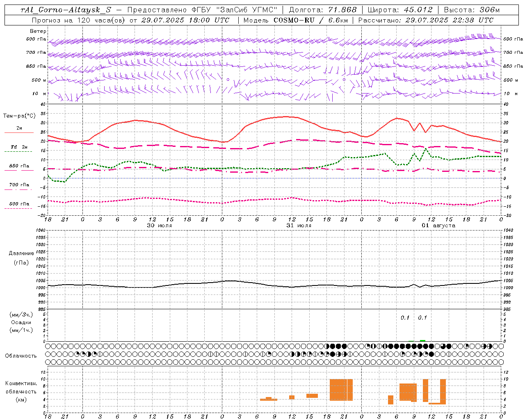Click the computed time Рассчитано: 29.07.2025 22:38 UTC

[426, 20]
